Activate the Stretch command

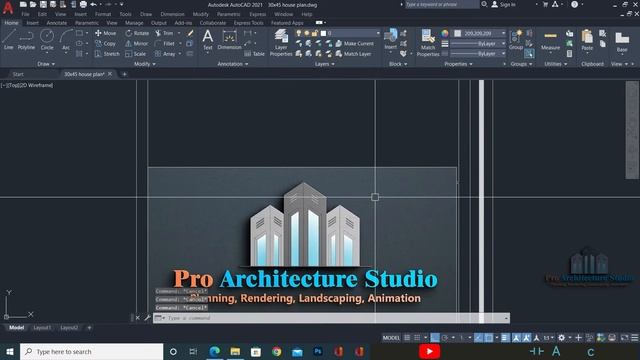pos(107,53)
